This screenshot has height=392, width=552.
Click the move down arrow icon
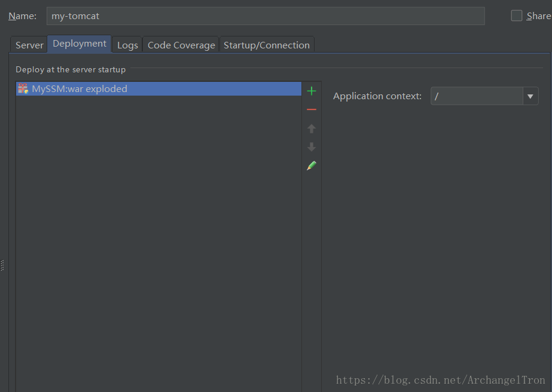[x=311, y=147]
